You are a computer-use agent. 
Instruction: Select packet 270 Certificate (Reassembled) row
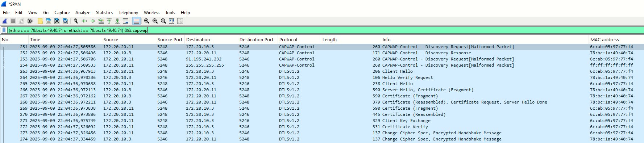click(322, 114)
